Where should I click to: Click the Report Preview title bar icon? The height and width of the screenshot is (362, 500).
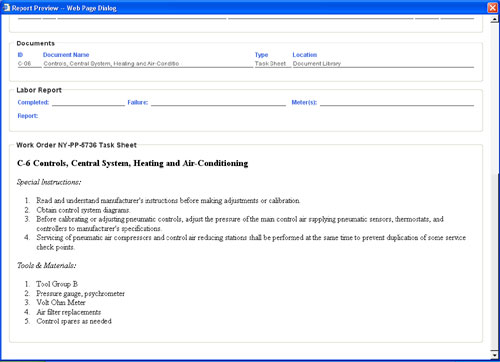coord(6,7)
